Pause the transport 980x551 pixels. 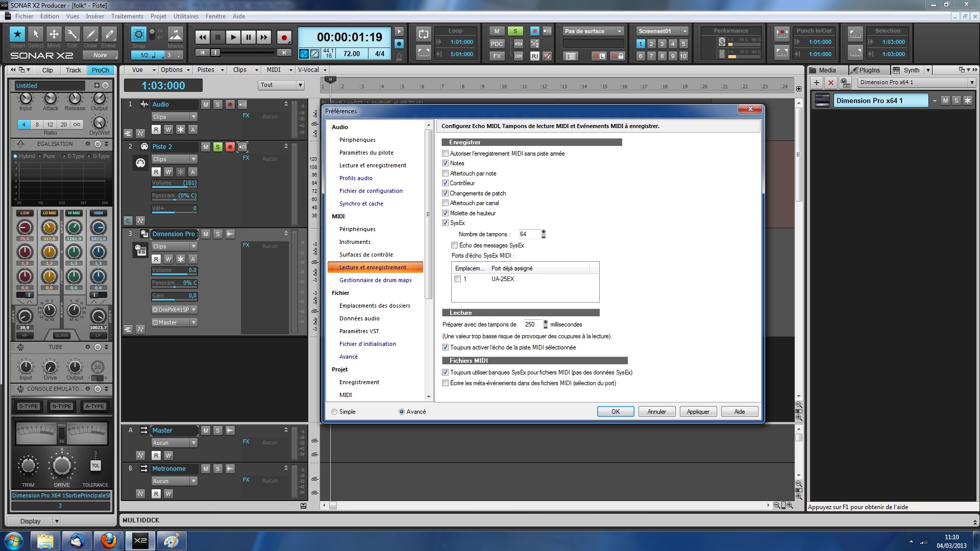click(x=249, y=37)
